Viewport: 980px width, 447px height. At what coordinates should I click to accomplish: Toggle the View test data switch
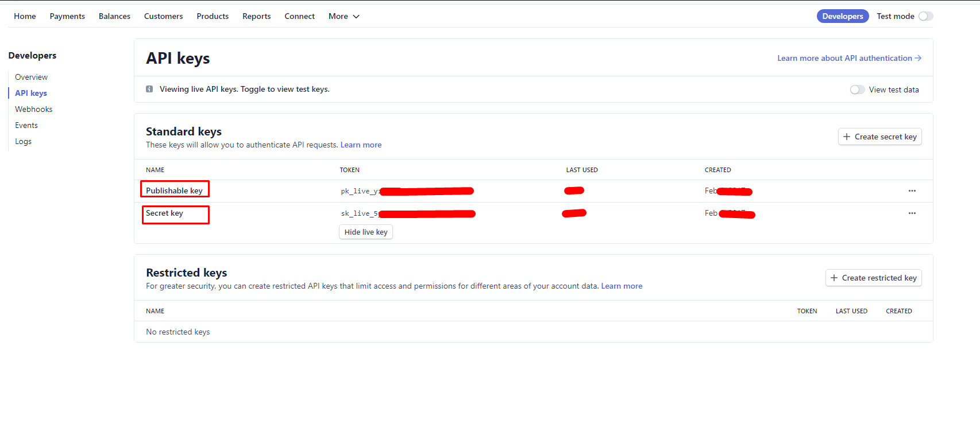point(857,90)
